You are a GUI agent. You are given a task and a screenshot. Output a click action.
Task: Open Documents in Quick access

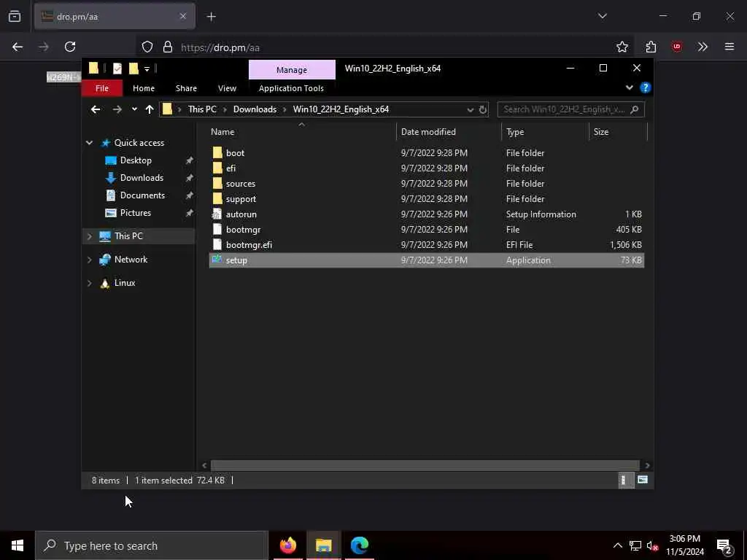(x=142, y=195)
